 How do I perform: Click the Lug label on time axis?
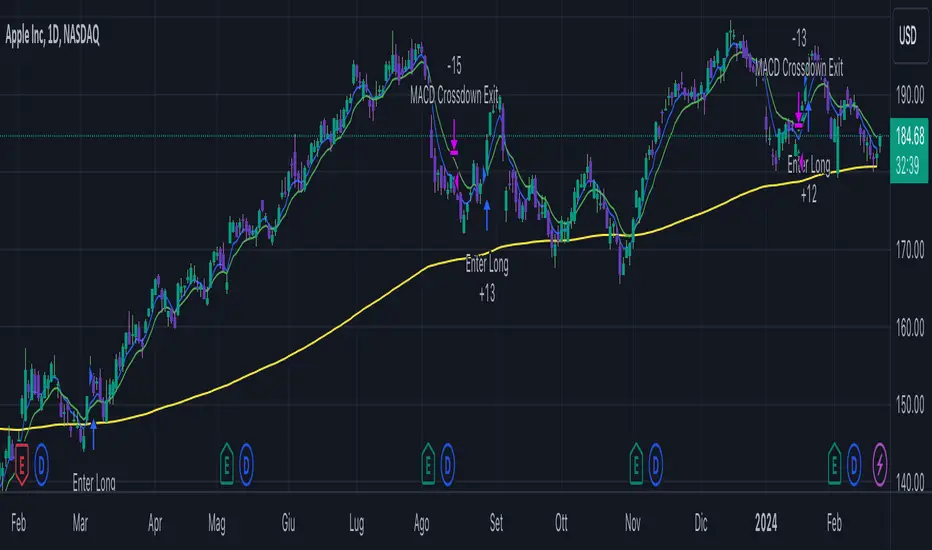click(357, 524)
